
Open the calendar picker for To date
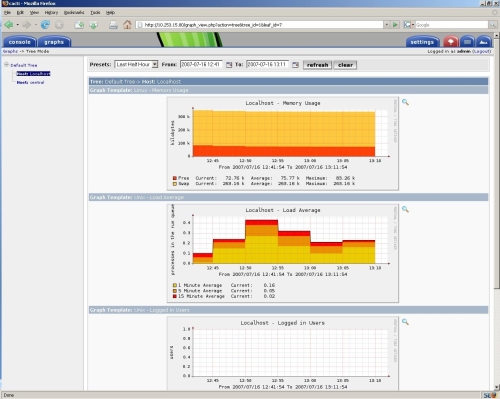point(295,65)
